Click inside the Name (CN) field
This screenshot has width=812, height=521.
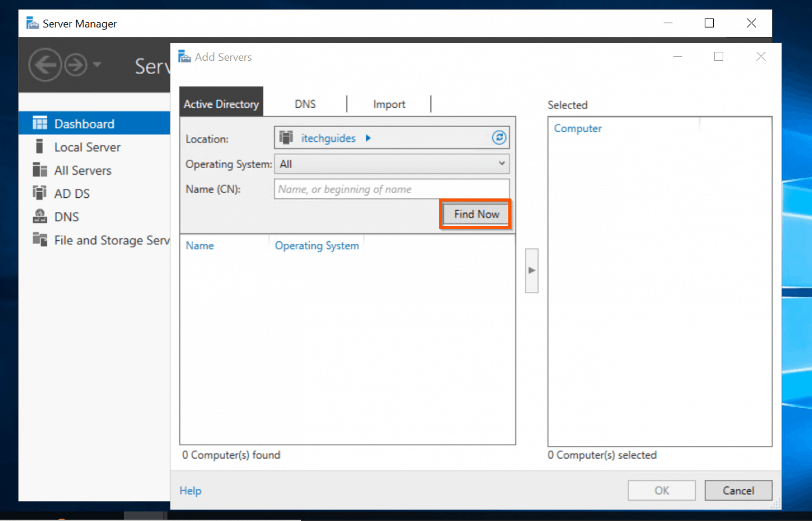pyautogui.click(x=391, y=189)
